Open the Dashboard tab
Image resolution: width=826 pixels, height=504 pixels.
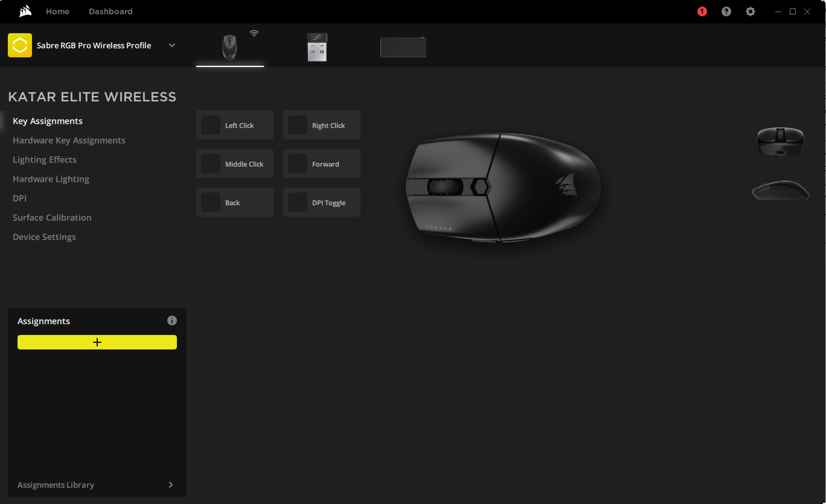110,11
